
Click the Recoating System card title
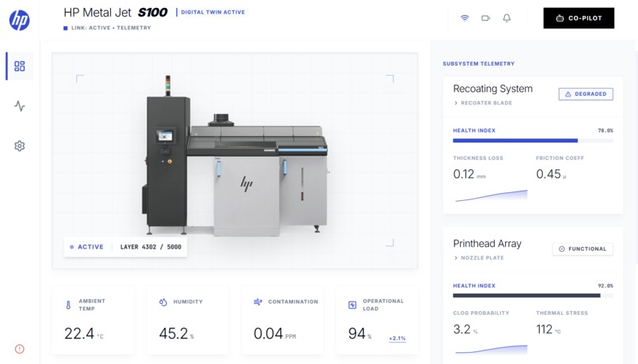coord(492,89)
